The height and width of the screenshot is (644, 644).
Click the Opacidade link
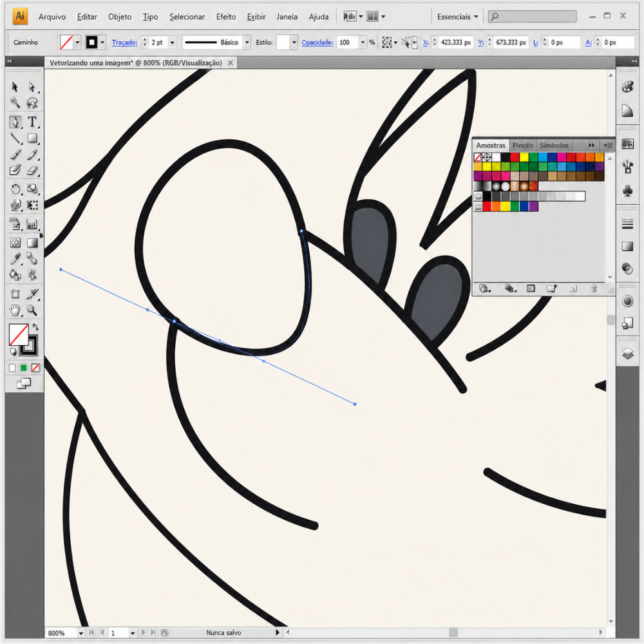(x=317, y=43)
